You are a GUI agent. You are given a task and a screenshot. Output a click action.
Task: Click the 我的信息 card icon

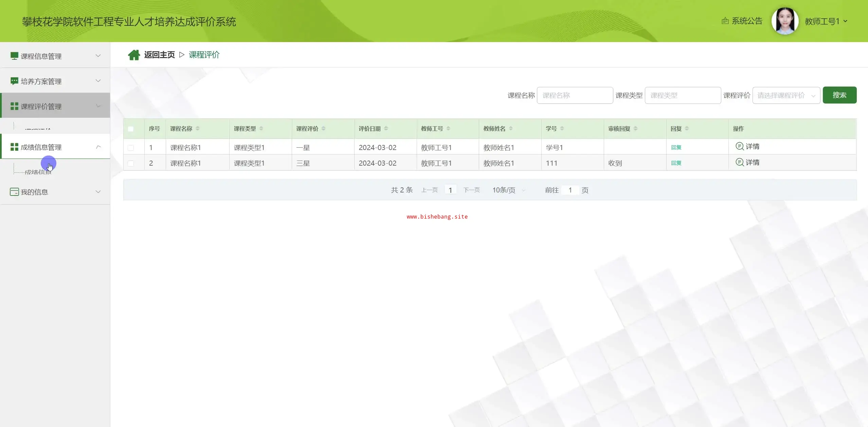coord(14,192)
